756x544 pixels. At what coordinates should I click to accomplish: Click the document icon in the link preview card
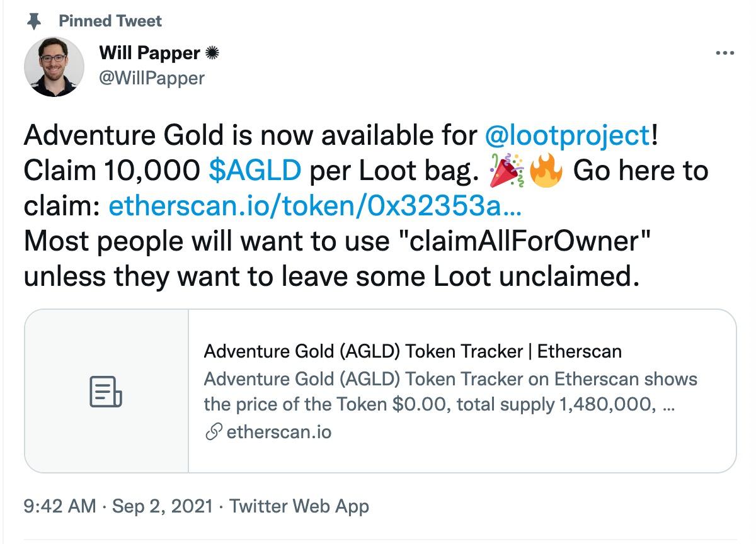point(107,392)
